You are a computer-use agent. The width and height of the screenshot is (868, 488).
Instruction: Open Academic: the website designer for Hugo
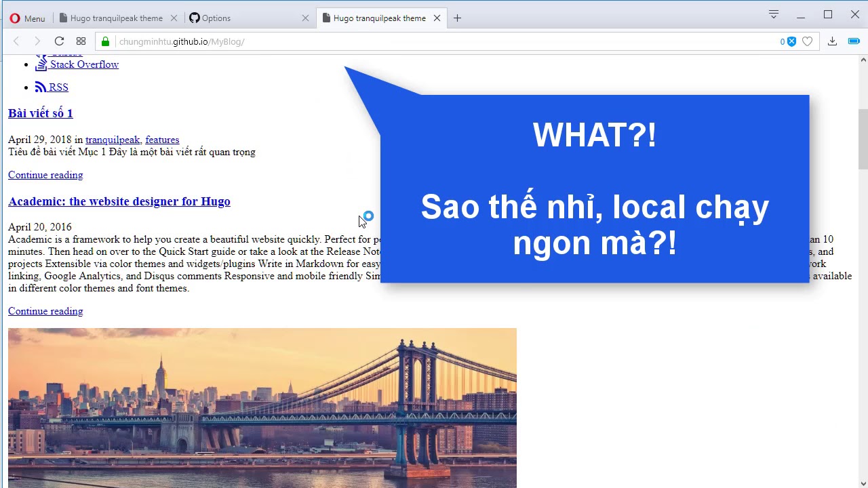click(x=119, y=201)
